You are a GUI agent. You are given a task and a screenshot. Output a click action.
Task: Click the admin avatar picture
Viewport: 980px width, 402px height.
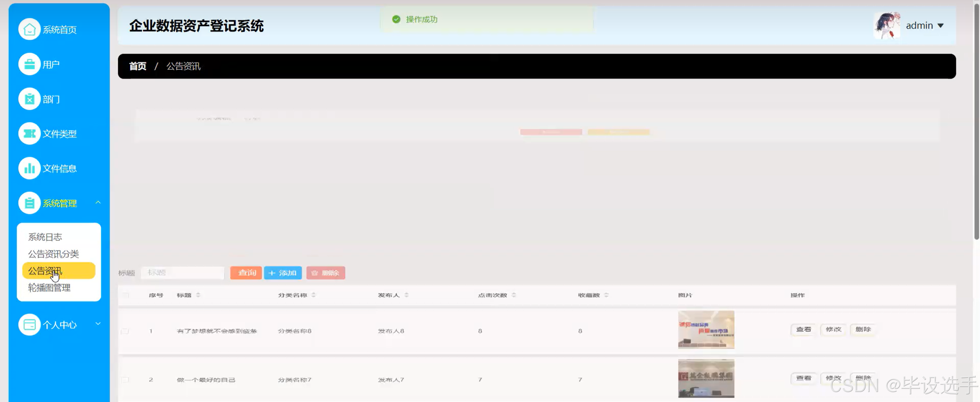point(887,25)
